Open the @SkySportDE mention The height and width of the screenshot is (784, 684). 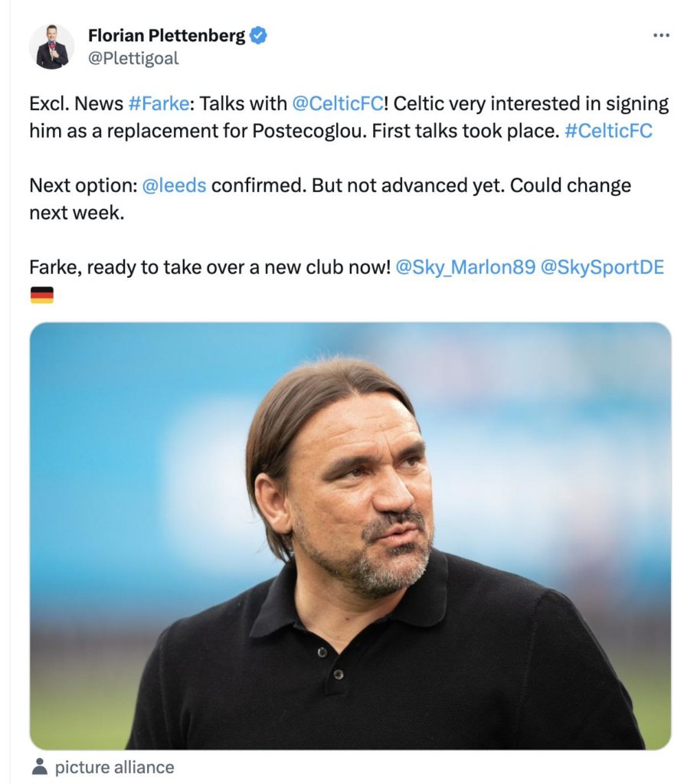click(602, 267)
